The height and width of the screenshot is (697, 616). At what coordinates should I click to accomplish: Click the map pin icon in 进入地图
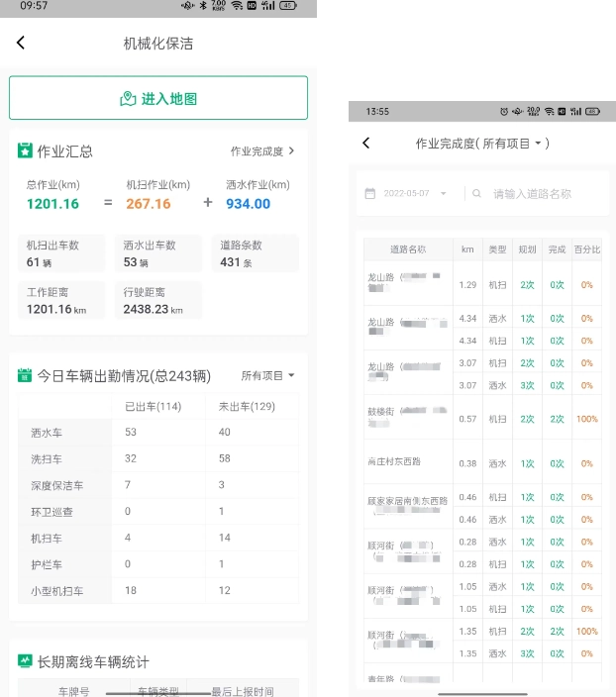click(128, 98)
